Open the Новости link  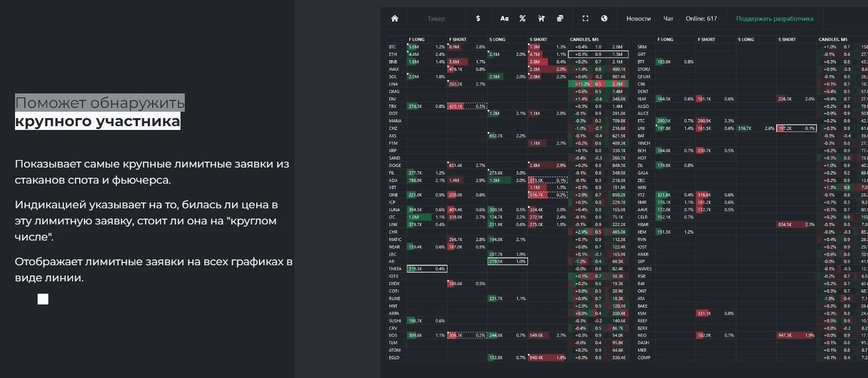[x=638, y=18]
